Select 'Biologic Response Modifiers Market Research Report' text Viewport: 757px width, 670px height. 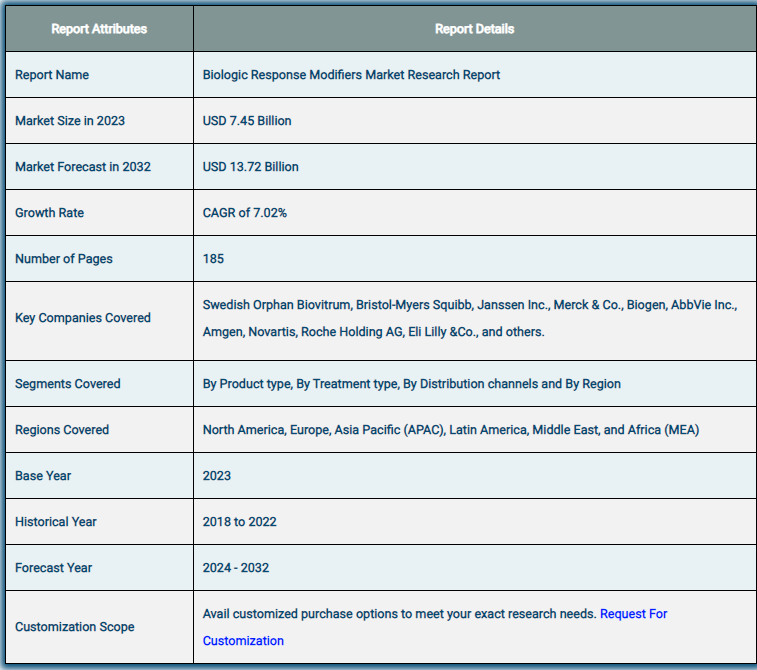pos(351,75)
